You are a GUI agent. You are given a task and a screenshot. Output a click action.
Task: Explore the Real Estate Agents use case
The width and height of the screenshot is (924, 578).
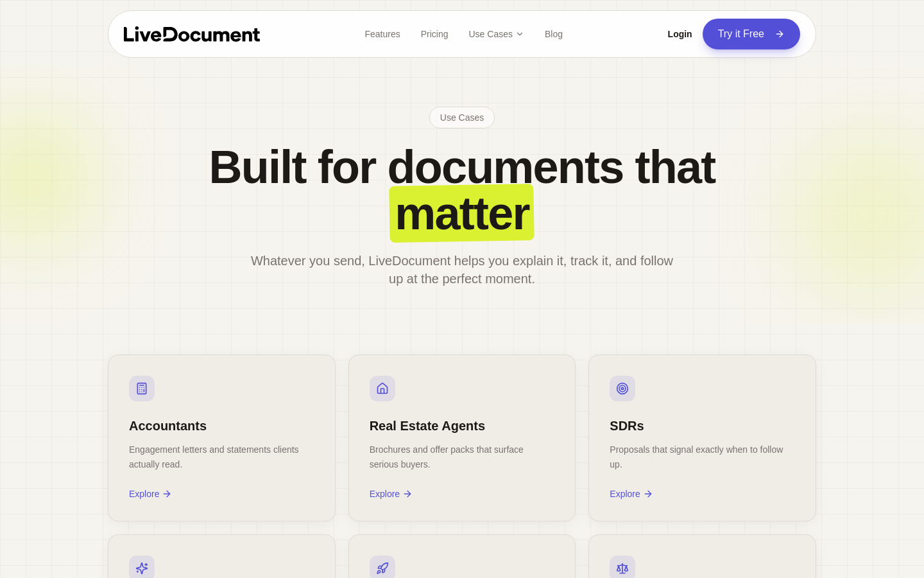point(391,494)
